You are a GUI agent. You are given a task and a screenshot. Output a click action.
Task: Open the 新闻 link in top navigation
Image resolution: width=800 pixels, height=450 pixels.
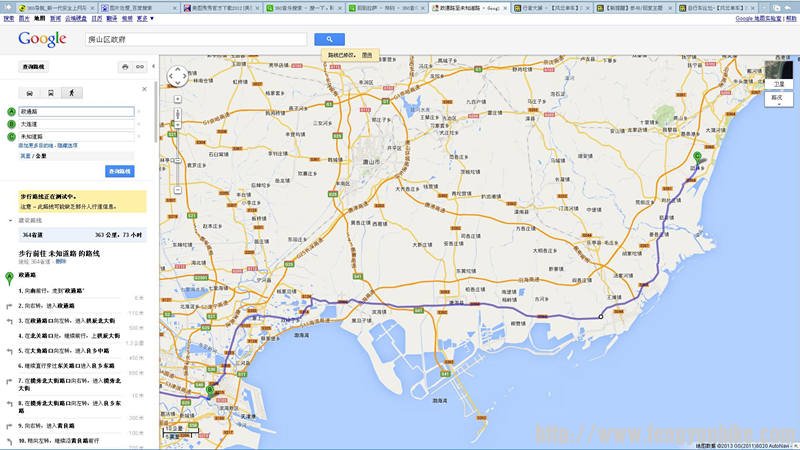55,18
